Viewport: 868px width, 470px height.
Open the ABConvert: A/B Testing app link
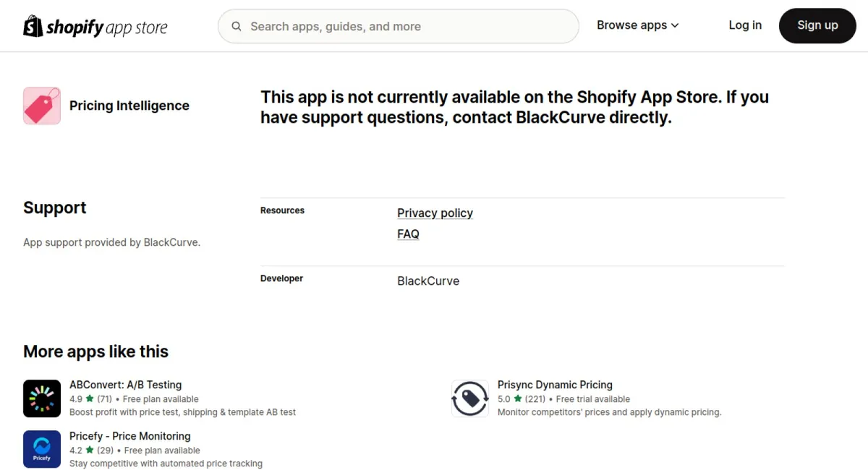(125, 385)
